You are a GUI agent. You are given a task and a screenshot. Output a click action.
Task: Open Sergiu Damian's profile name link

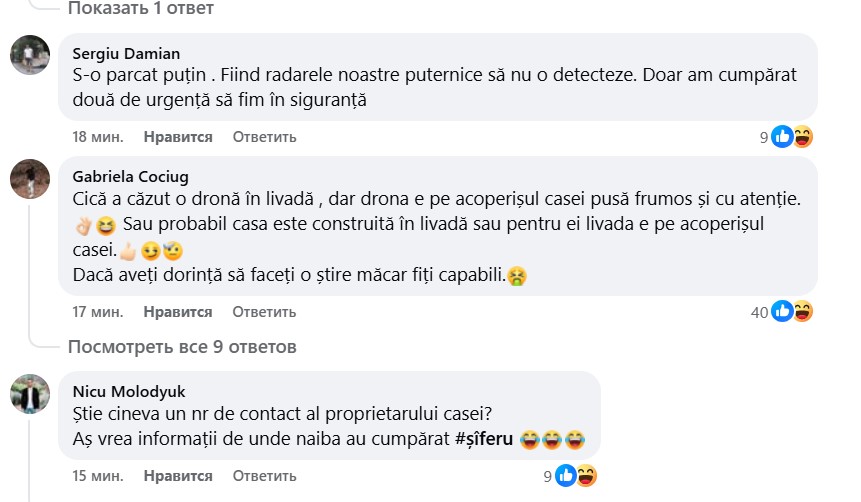(127, 54)
